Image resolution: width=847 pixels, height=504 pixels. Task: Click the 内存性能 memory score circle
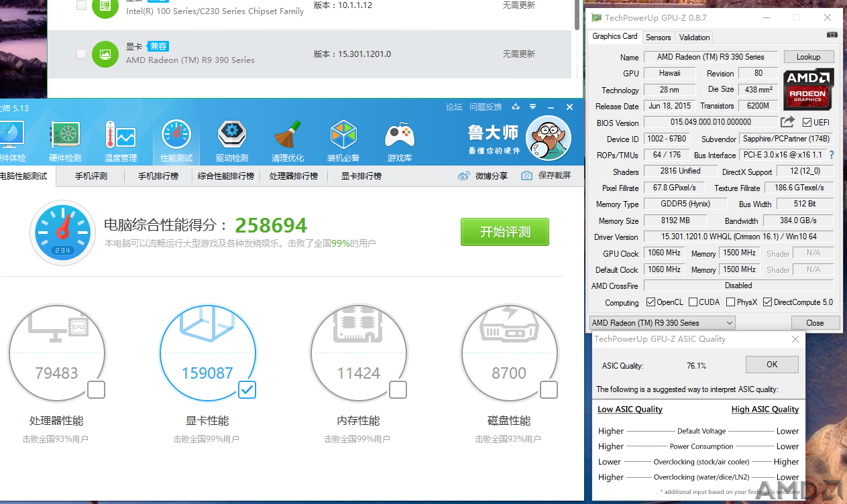(x=359, y=353)
